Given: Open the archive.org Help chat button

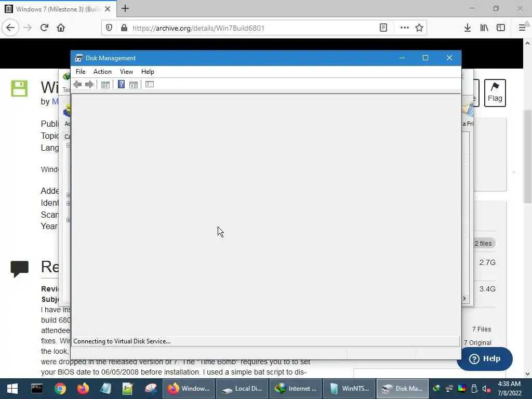Looking at the screenshot, I should click(x=485, y=359).
